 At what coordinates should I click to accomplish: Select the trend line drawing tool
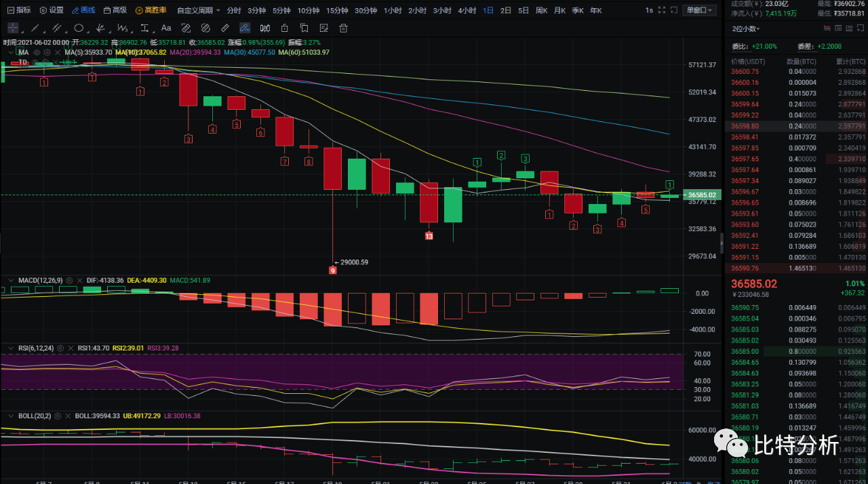pyautogui.click(x=35, y=28)
